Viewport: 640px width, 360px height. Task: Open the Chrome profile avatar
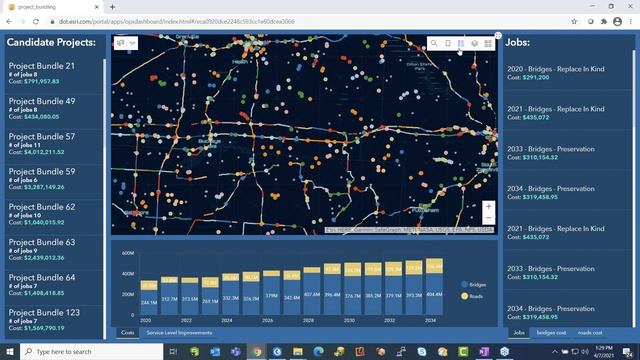pyautogui.click(x=618, y=22)
